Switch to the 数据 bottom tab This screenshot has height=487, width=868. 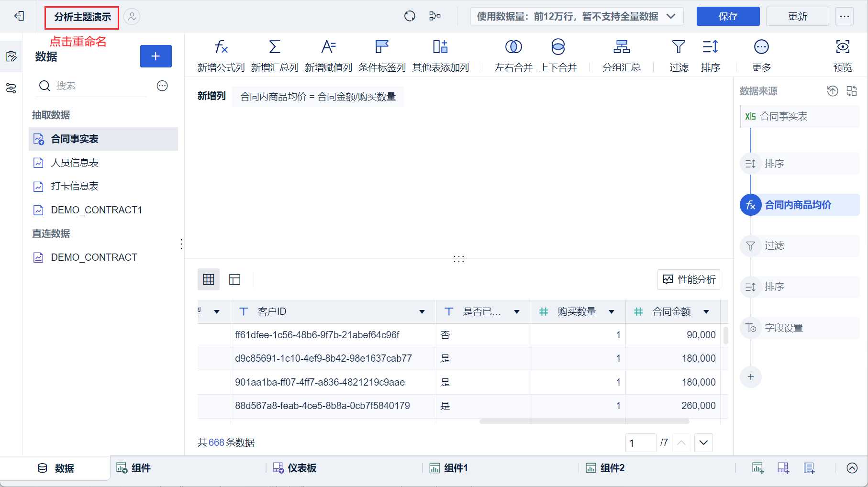coord(56,468)
